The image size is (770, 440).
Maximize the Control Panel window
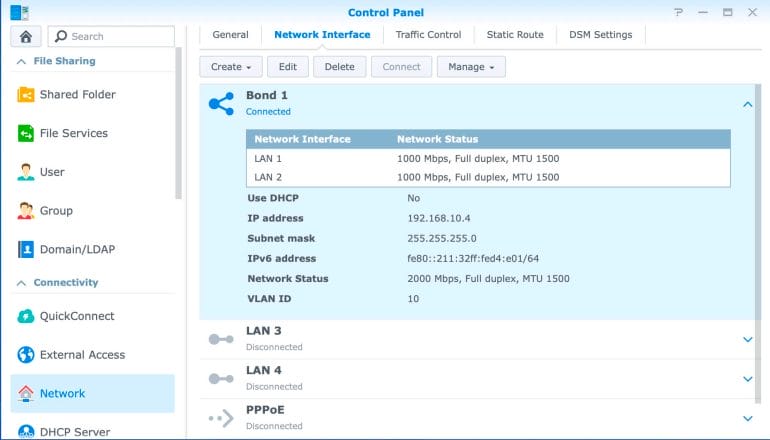(x=728, y=12)
